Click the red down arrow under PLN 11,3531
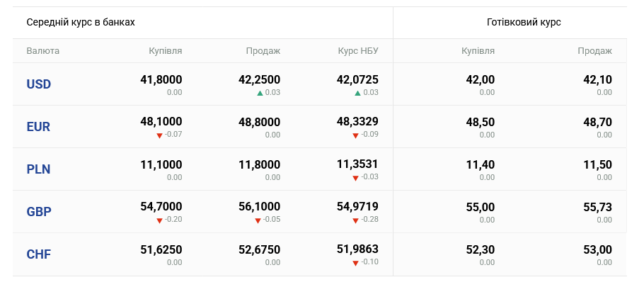Screen dimensions: 644x287 click(356, 178)
